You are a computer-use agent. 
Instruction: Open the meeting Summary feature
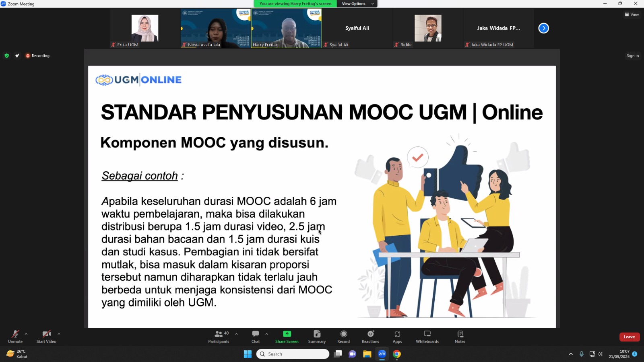[317, 336]
